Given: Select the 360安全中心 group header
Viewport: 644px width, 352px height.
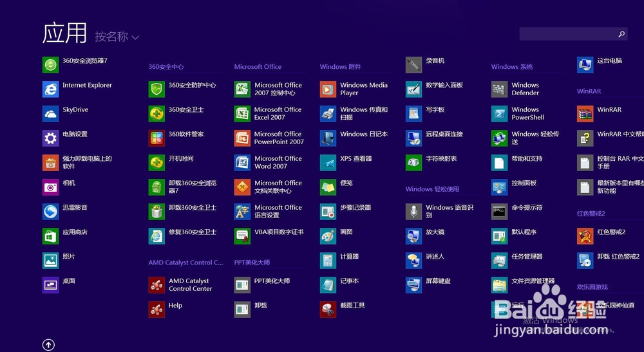Looking at the screenshot, I should point(166,66).
